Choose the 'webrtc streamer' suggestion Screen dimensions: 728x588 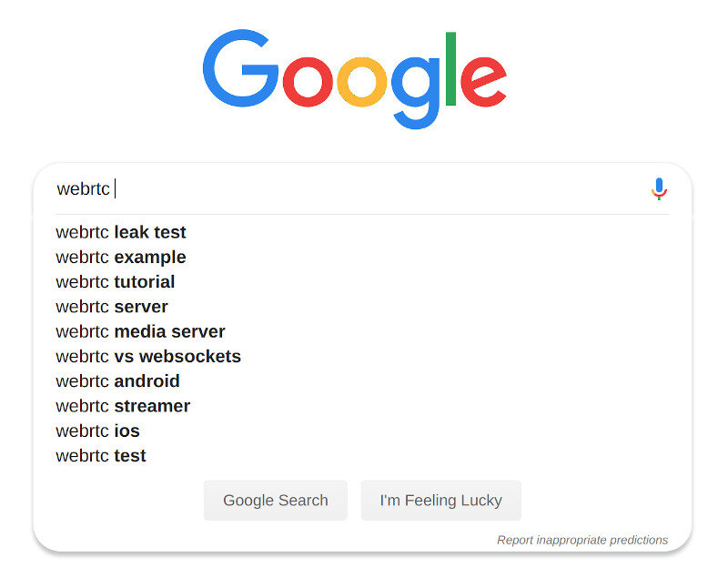click(x=123, y=406)
